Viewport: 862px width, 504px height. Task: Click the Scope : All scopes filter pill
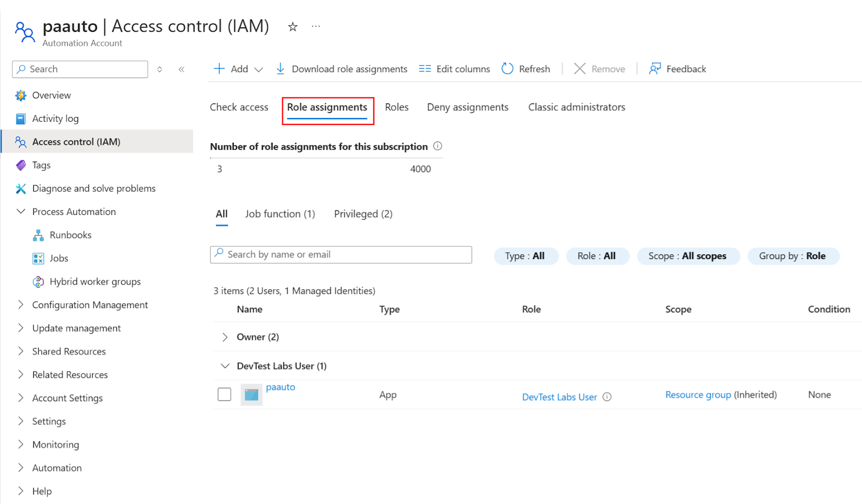(x=688, y=256)
